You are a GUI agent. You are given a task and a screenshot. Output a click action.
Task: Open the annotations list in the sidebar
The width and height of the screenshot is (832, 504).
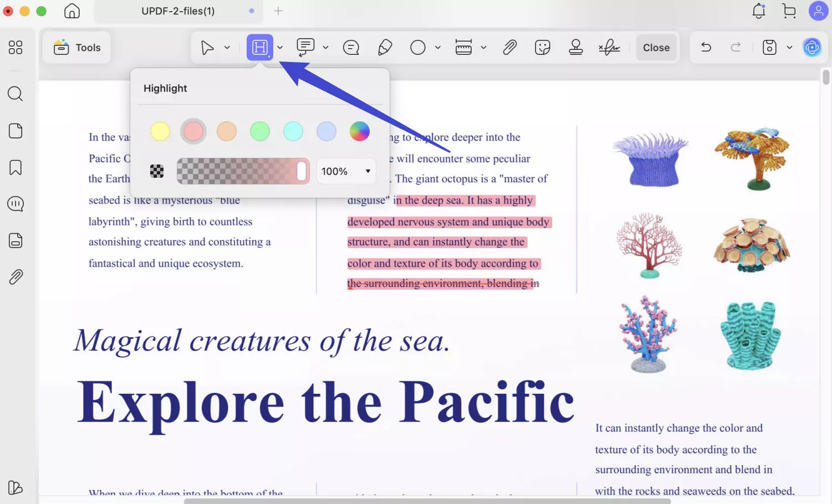(15, 203)
